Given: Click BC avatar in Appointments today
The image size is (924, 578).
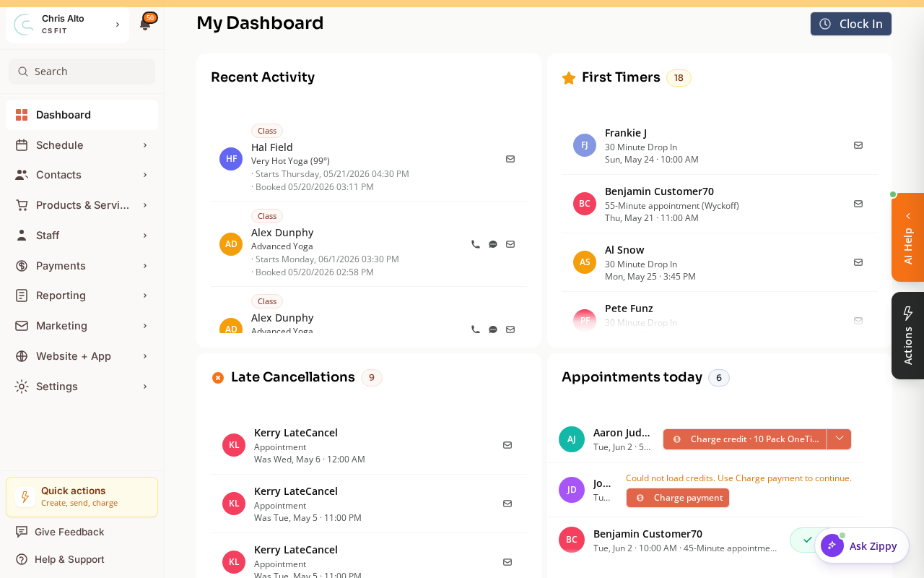Looking at the screenshot, I should [572, 540].
